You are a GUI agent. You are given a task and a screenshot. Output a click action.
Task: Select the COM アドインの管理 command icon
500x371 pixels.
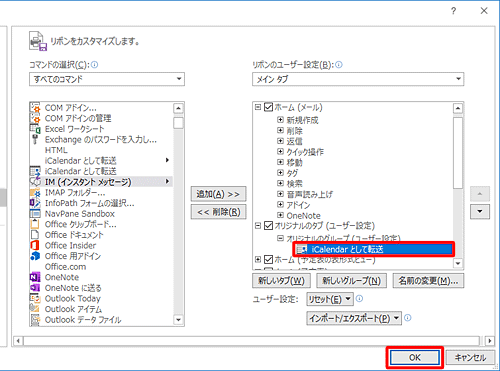coord(35,118)
